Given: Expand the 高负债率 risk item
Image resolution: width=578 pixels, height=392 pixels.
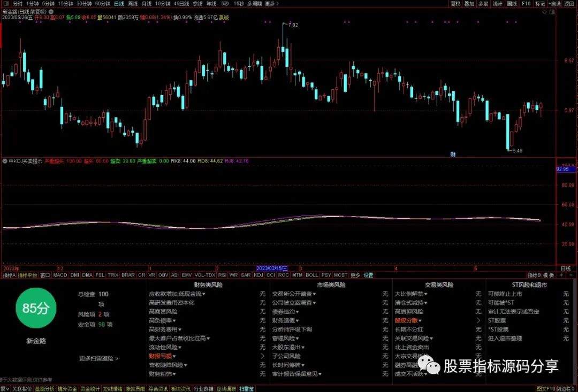Looking at the screenshot, I should (162, 320).
